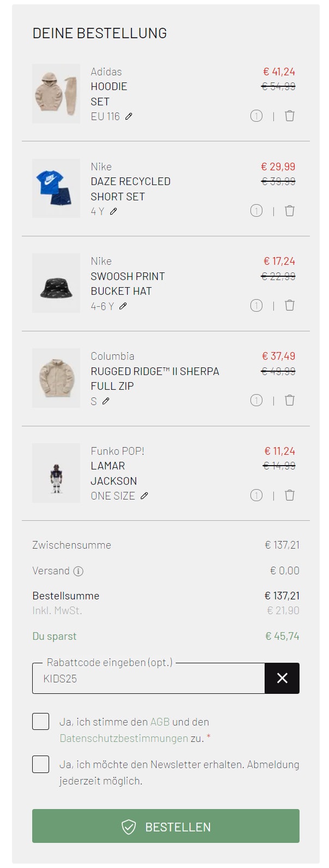This screenshot has width=329, height=868.
Task: Remove the Funko POP! Lamar Jackson figure
Action: pyautogui.click(x=289, y=495)
